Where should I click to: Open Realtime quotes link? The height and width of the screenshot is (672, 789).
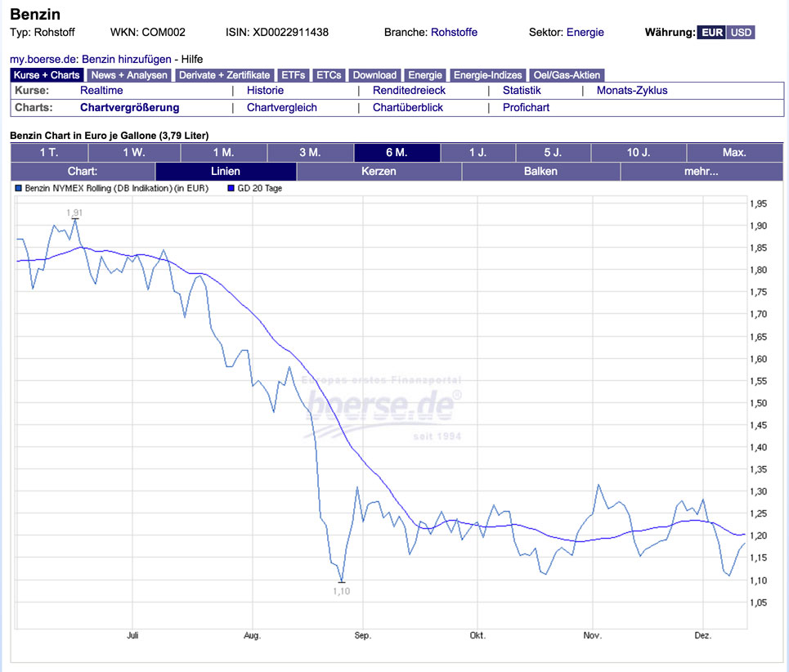[x=101, y=91]
